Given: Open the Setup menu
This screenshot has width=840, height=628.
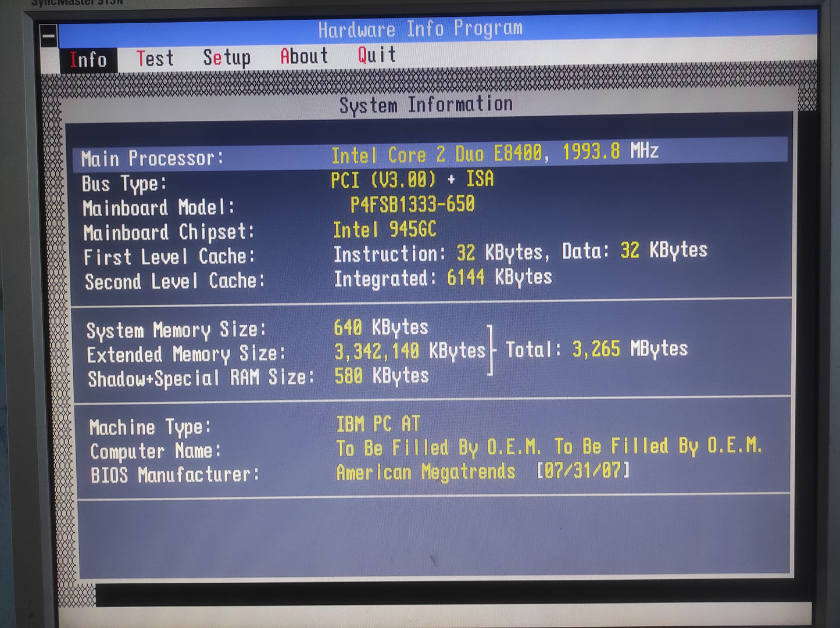Looking at the screenshot, I should (x=226, y=58).
